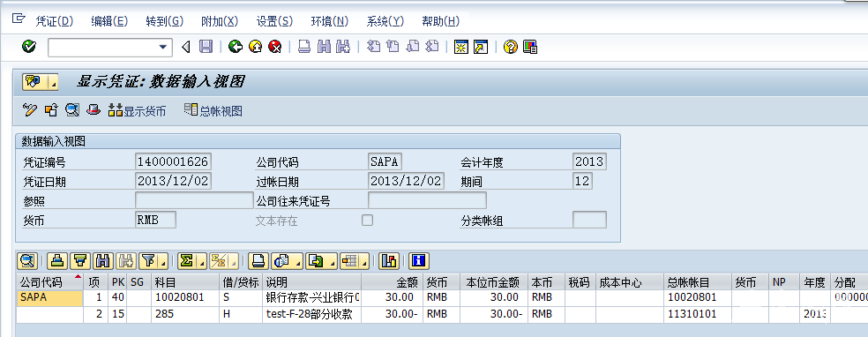This screenshot has width=868, height=337.
Task: Go to the last page icon
Action: 431,47
